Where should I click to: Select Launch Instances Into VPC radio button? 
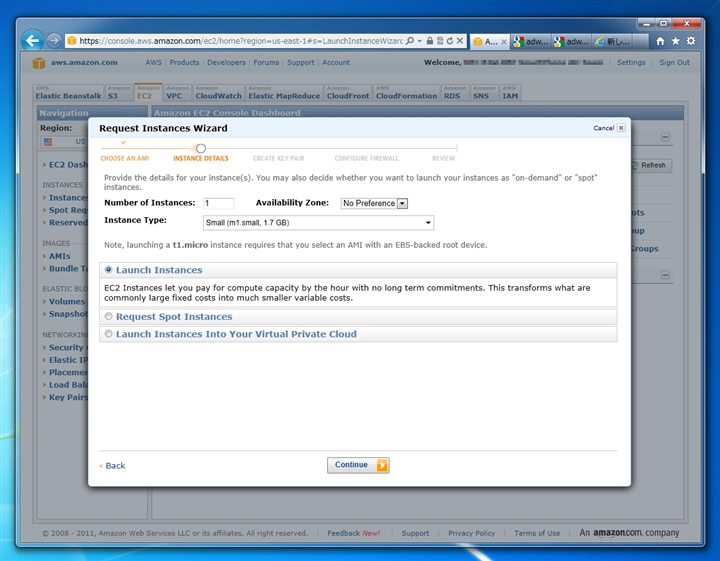pos(108,334)
